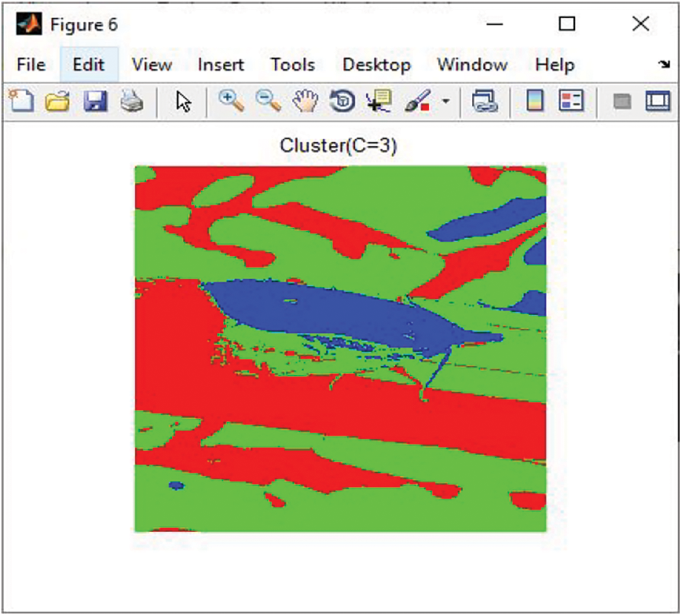The width and height of the screenshot is (682, 616).
Task: Enable the Data Cursor tool
Action: point(379,100)
